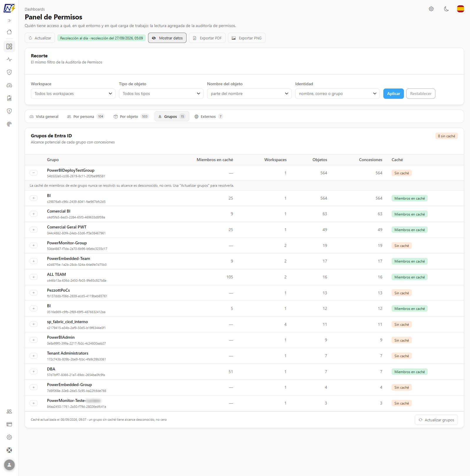Viewport: 470px width, 476px height.
Task: Expand the DBA group row
Action: click(x=34, y=372)
